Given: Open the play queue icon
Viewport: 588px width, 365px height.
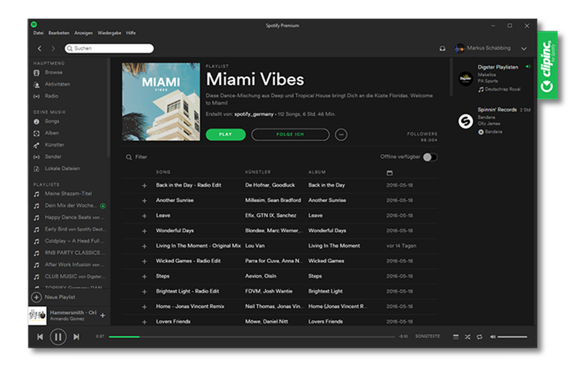Looking at the screenshot, I should pos(456,337).
